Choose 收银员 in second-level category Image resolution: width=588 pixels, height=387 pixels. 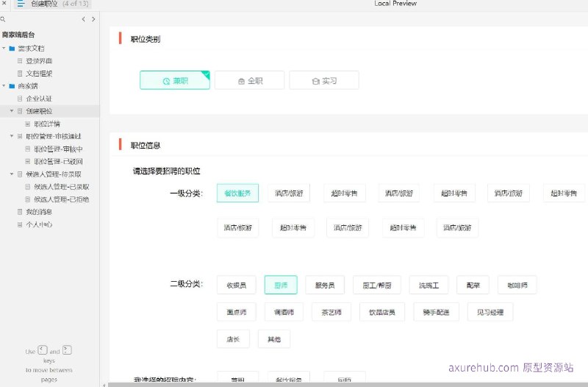coord(236,285)
